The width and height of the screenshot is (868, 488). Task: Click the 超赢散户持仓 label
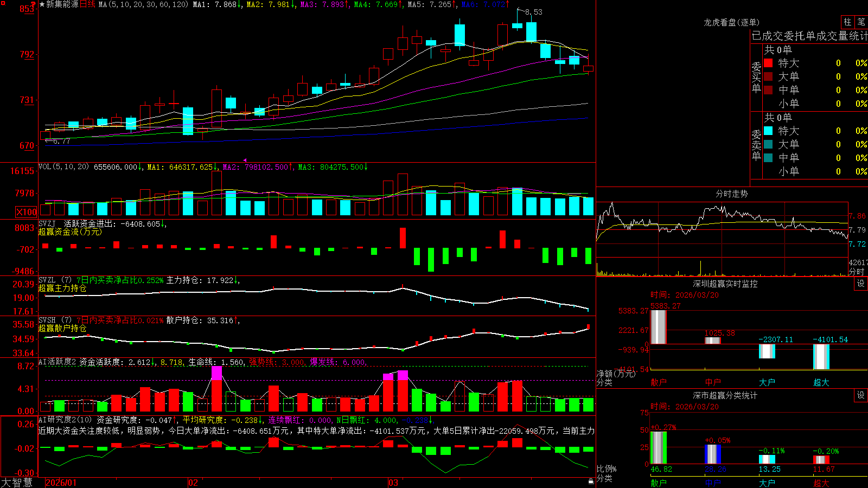pos(62,328)
